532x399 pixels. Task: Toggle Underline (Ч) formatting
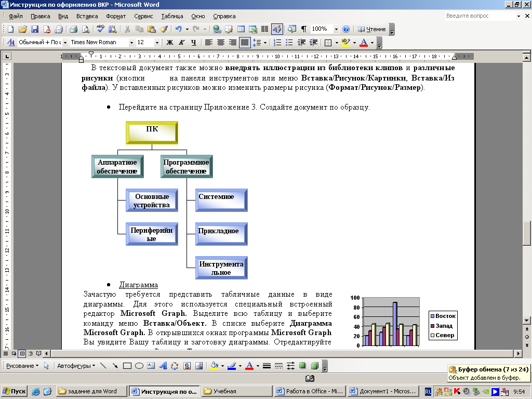pos(193,43)
